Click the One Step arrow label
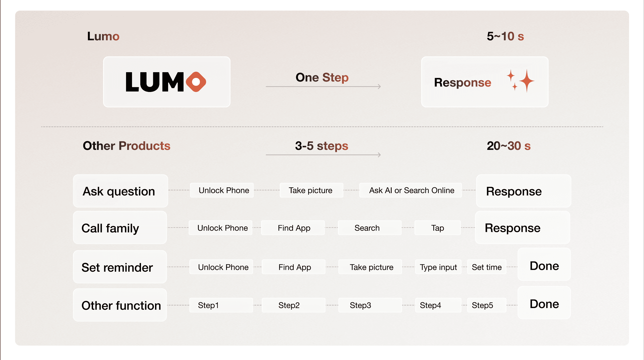 point(322,77)
